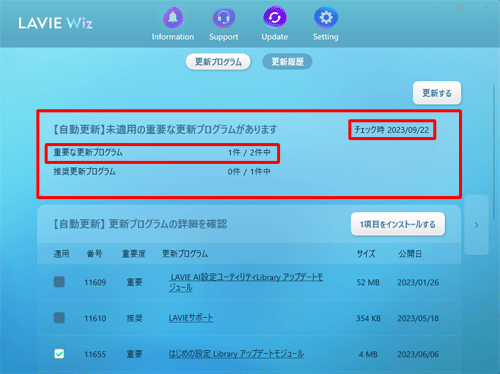Click 重要 importance for row 11609

[x=134, y=282]
